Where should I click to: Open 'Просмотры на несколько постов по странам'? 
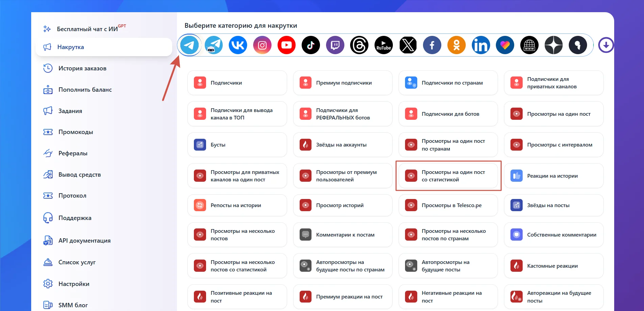click(x=448, y=235)
